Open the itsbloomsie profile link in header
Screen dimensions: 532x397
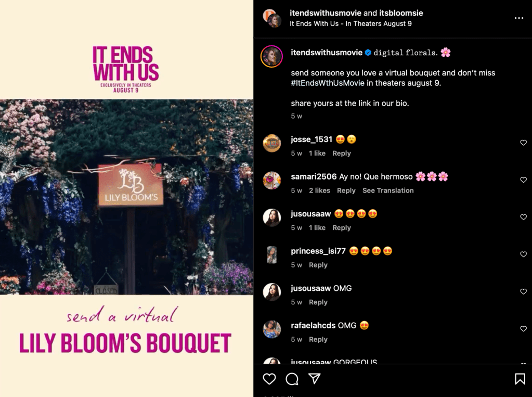click(x=401, y=13)
